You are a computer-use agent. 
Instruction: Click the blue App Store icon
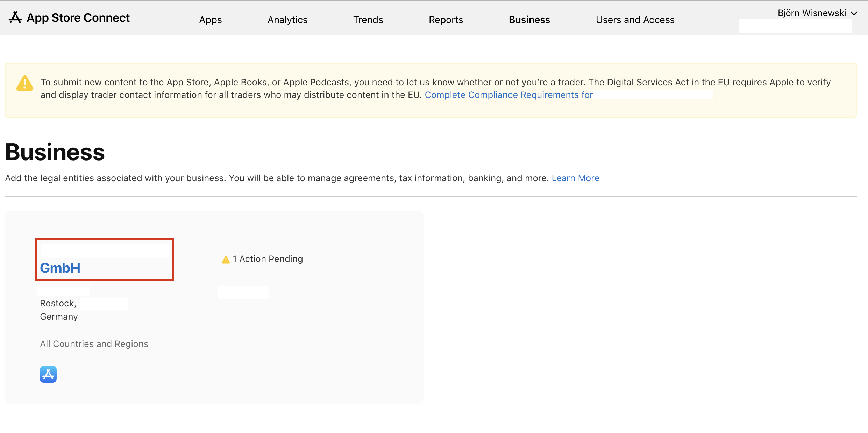(48, 374)
